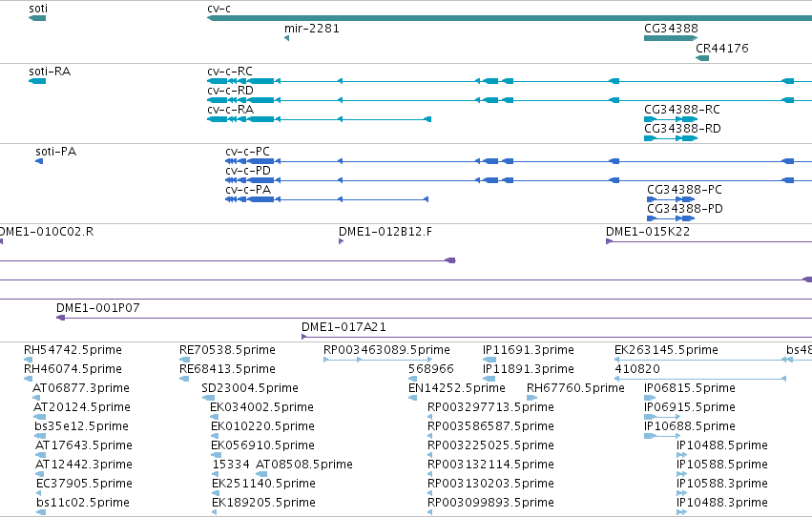Click the IP10488.3prime EST label

722,504
